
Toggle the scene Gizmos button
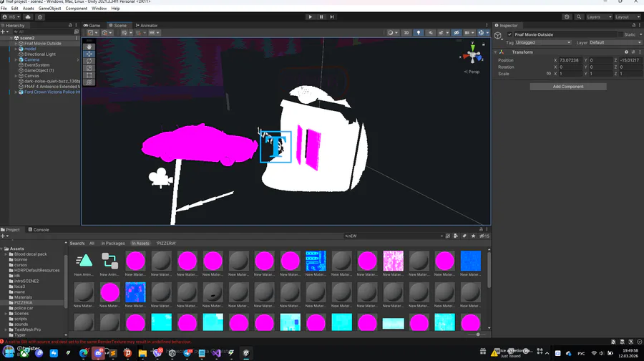[481, 33]
